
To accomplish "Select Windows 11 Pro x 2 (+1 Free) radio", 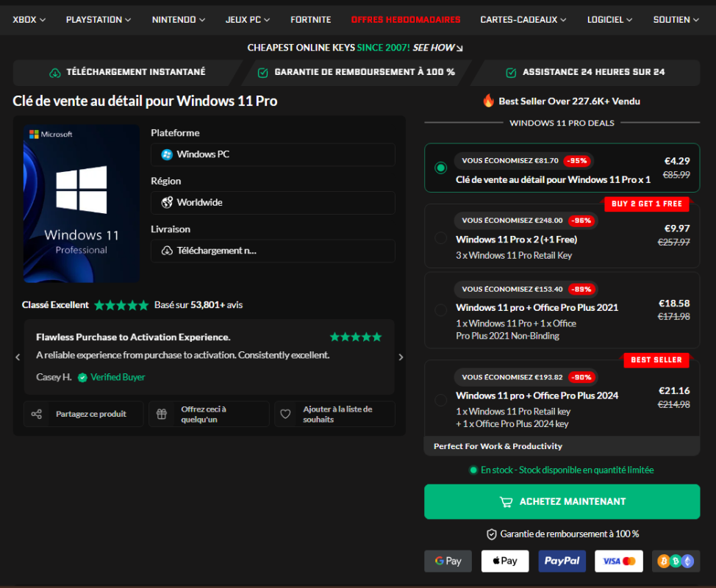I will [440, 238].
